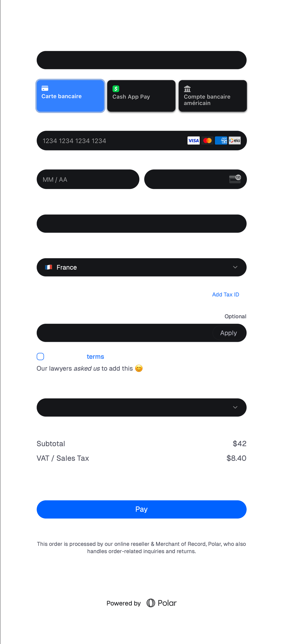Click the green Cash App dollar icon
The width and height of the screenshot is (283, 644).
[x=116, y=89]
